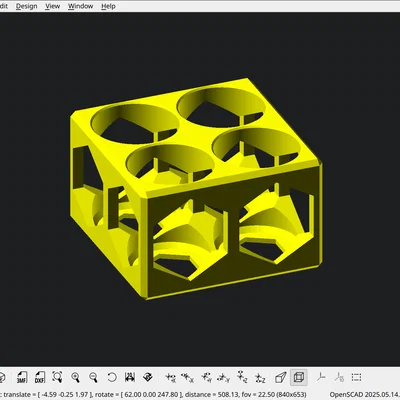This screenshot has height=400, width=400.
Task: Zoom in on the 3D viewport
Action: [76, 377]
